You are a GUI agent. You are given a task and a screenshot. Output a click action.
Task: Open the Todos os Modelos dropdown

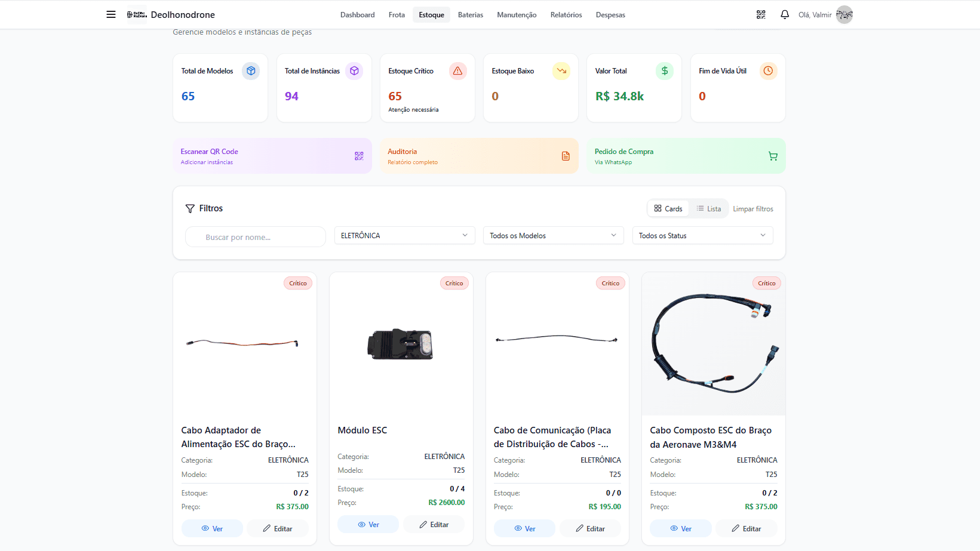tap(553, 236)
